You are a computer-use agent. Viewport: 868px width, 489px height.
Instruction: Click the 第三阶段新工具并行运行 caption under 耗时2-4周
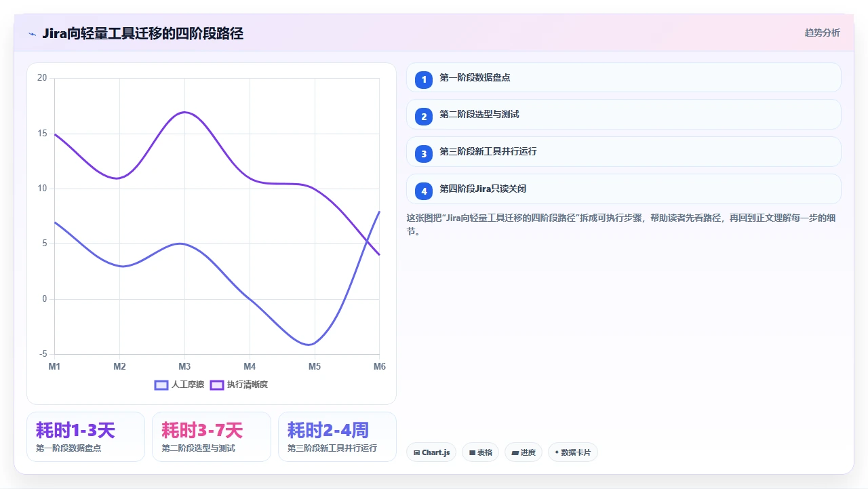pos(332,448)
